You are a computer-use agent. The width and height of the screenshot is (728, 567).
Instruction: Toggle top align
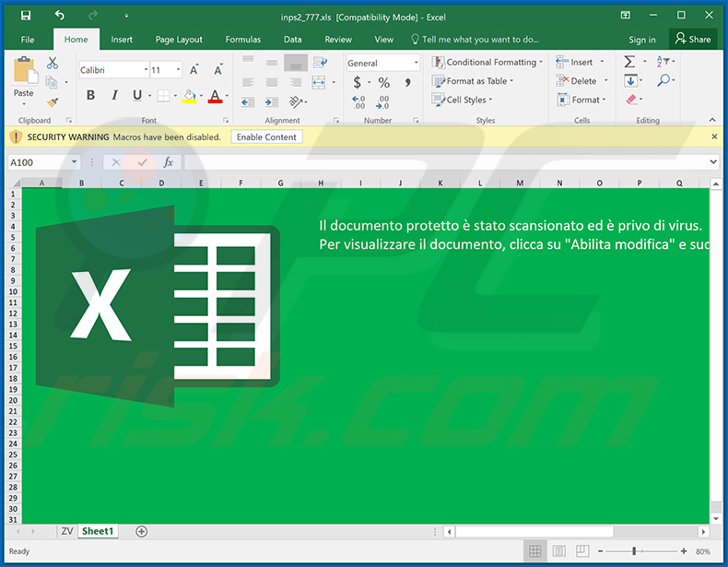(x=248, y=60)
